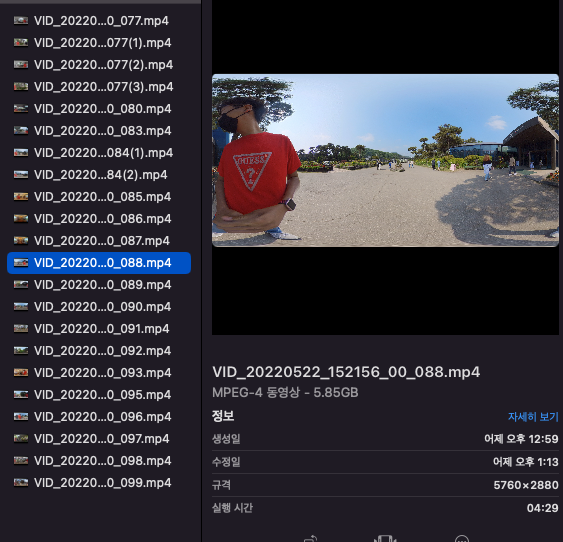Select file VID_20220...84(2).mp4
The image size is (563, 542).
pos(99,175)
